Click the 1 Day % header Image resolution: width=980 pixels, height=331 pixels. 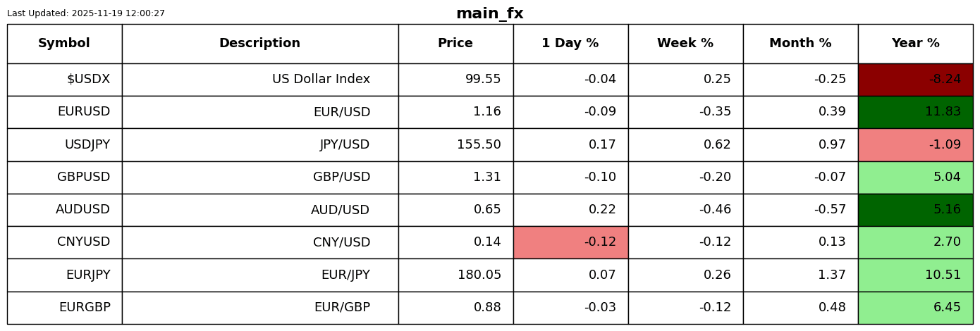[x=570, y=44]
